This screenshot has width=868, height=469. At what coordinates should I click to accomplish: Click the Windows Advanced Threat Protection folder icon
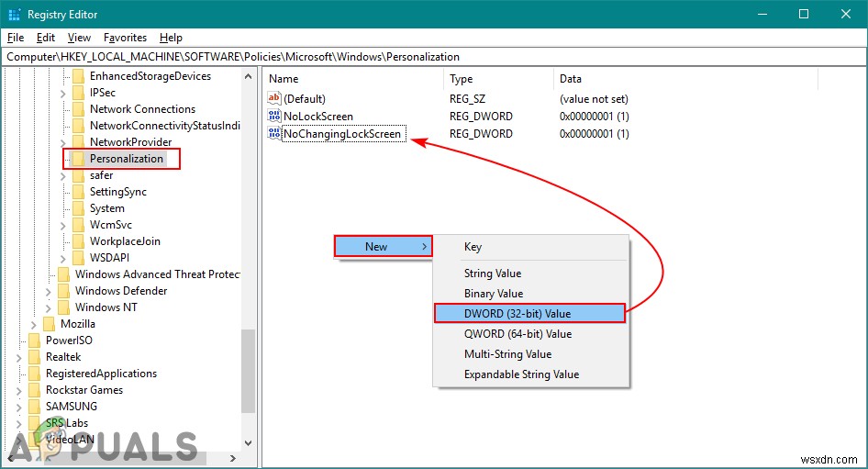coord(63,274)
